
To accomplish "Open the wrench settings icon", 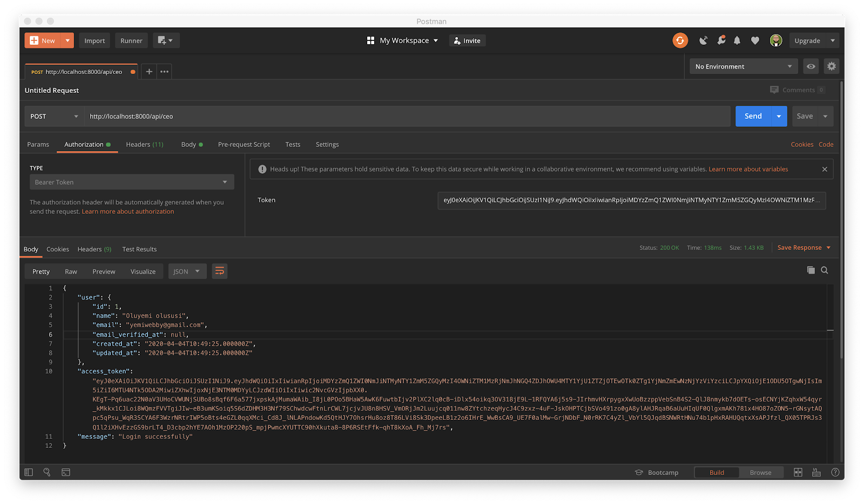I will pos(721,40).
